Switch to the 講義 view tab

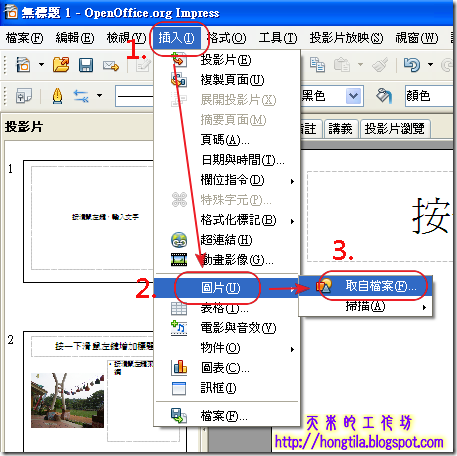[x=341, y=128]
